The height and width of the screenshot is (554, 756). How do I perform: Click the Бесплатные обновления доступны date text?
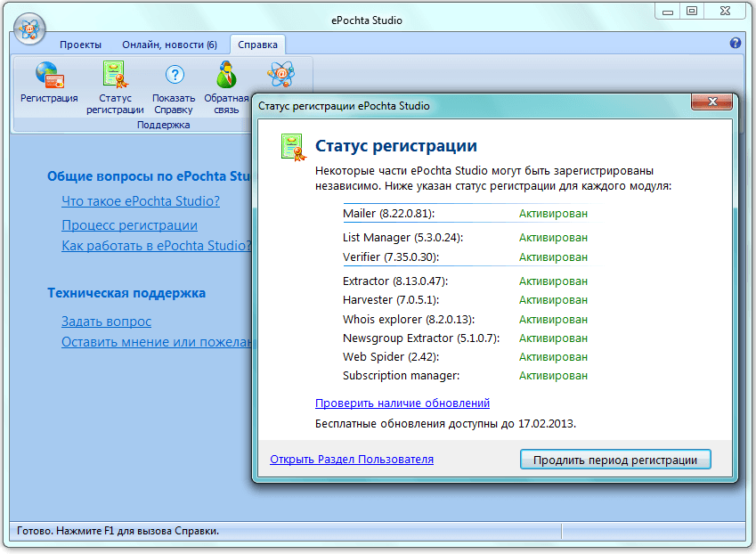pos(445,424)
